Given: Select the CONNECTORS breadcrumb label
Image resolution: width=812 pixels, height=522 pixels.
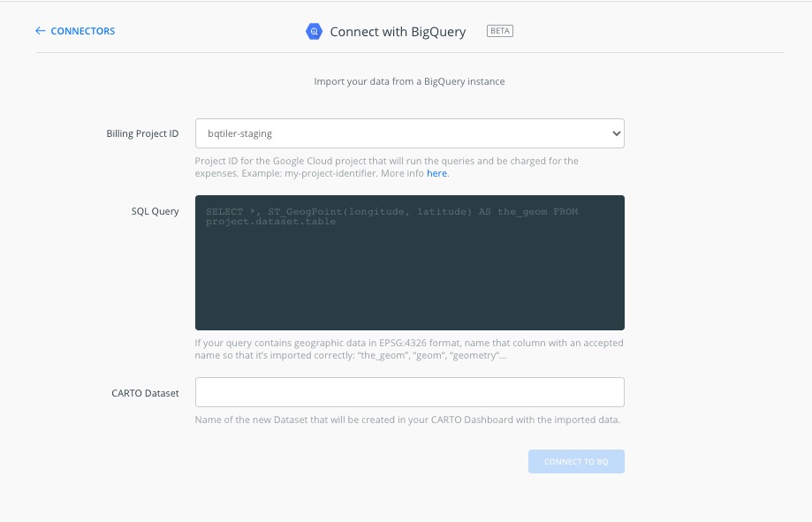Looking at the screenshot, I should coord(82,30).
